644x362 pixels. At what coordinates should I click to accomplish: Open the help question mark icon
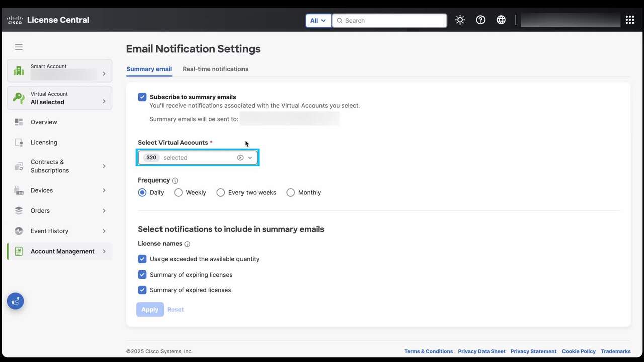tap(480, 20)
